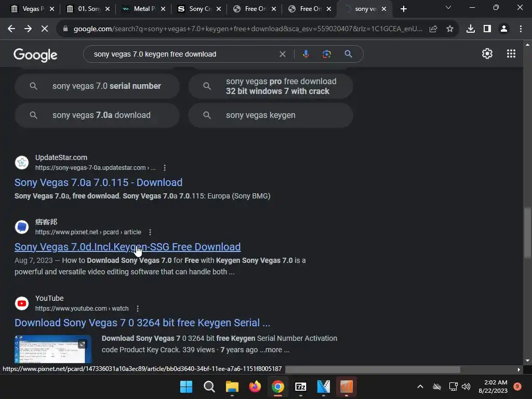Viewport: 532px width, 399px height.
Task: Open more options for UpdateStar result
Action: point(165,168)
